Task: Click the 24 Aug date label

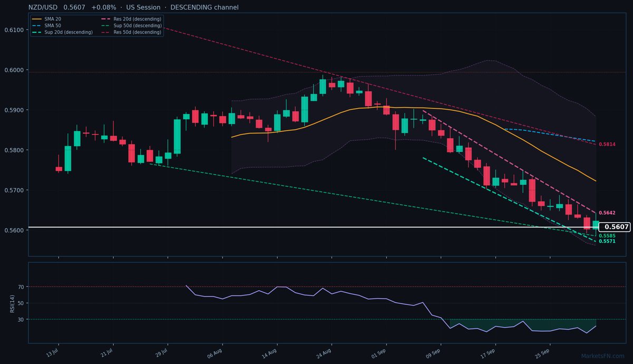Action: coord(324,352)
